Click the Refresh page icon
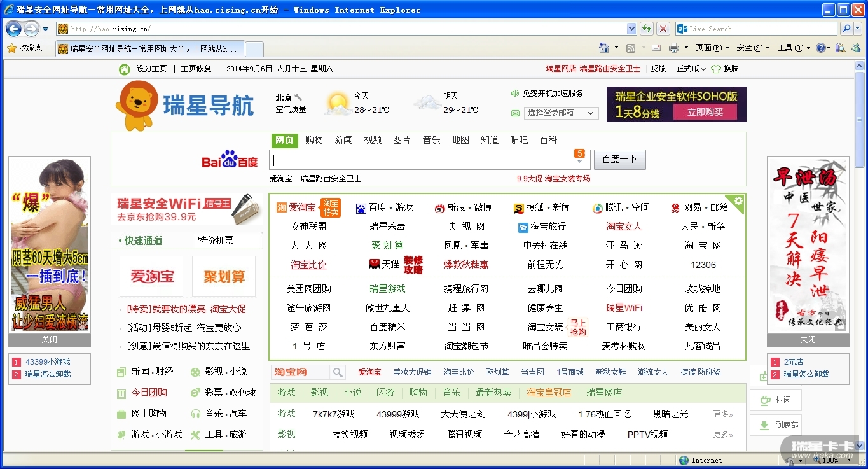868x469 pixels. pyautogui.click(x=647, y=29)
